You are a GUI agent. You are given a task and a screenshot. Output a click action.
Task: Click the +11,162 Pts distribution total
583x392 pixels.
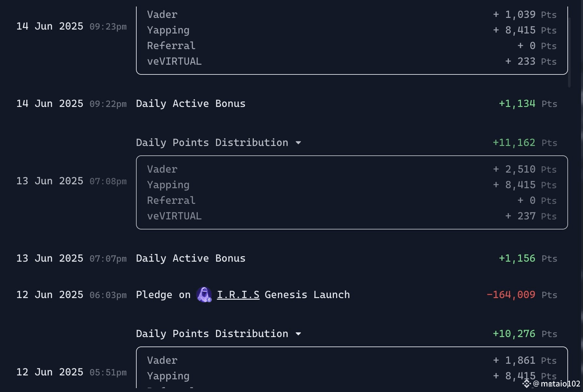(x=525, y=143)
